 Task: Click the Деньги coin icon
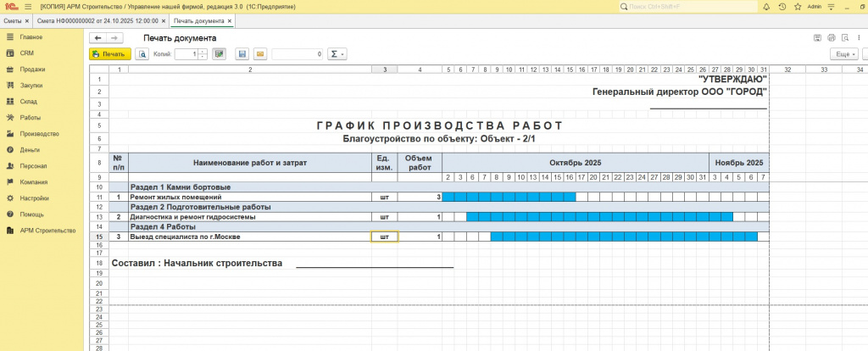click(x=9, y=149)
